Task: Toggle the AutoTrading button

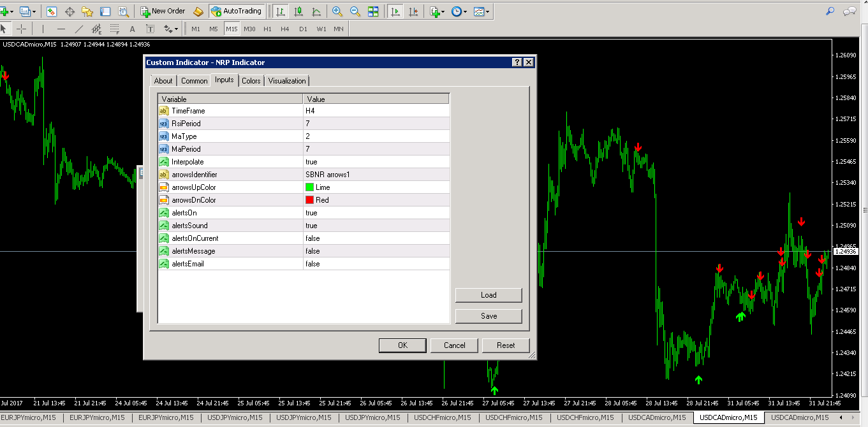Action: pyautogui.click(x=236, y=11)
